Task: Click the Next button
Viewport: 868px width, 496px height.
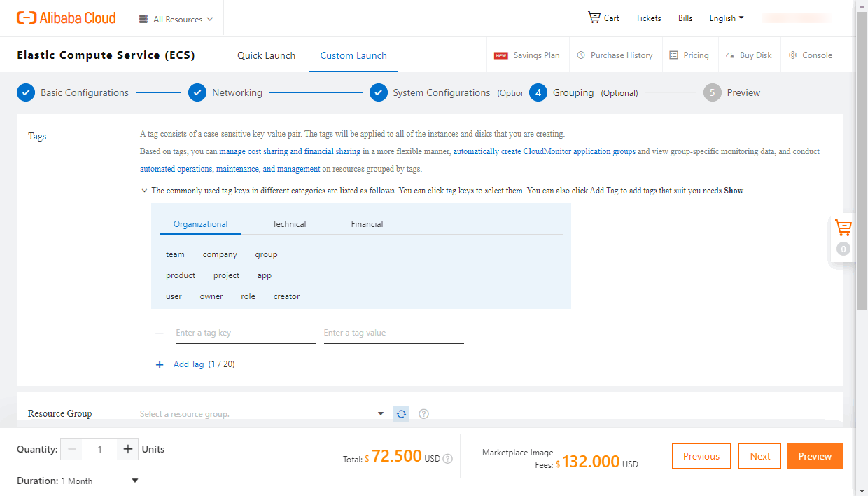Action: [759, 455]
